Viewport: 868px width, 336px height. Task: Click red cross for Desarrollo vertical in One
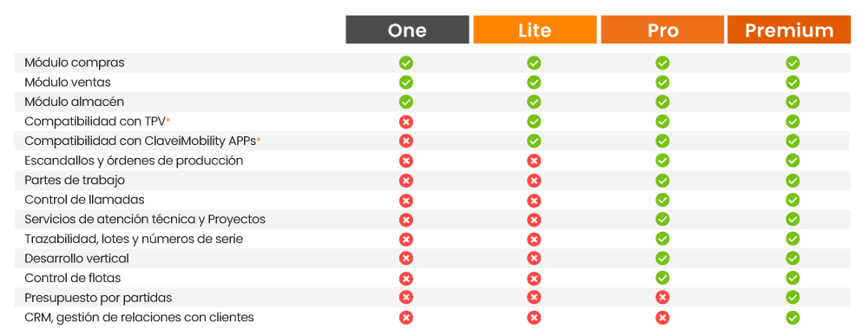coord(405,259)
